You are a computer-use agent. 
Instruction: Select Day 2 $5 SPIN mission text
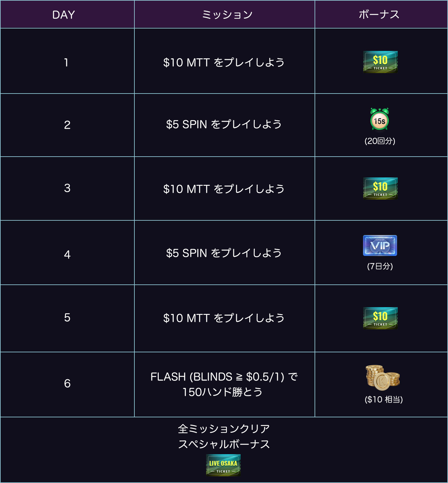click(224, 124)
